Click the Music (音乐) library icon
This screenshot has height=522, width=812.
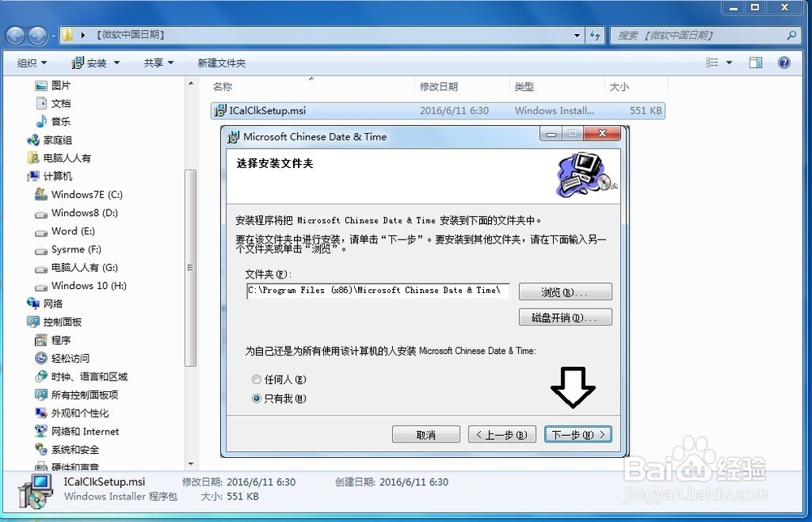coord(41,121)
